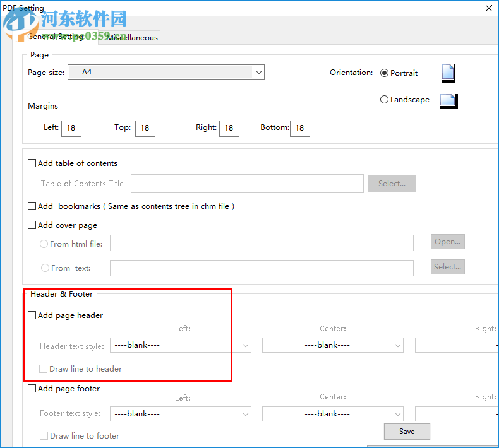Open the Page size A4 dropdown

pyautogui.click(x=165, y=72)
